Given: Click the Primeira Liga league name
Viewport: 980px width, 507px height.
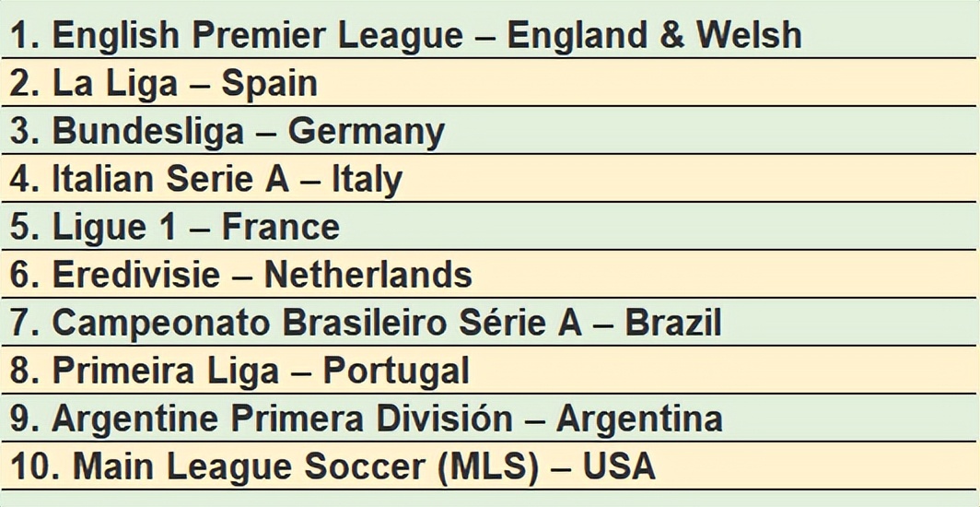Looking at the screenshot, I should coord(166,371).
